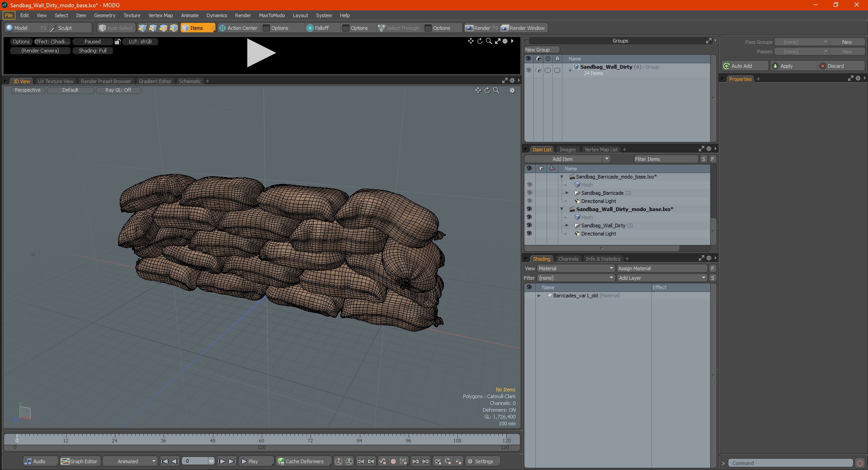
Task: Open Animated keying mode dropdown
Action: click(130, 461)
